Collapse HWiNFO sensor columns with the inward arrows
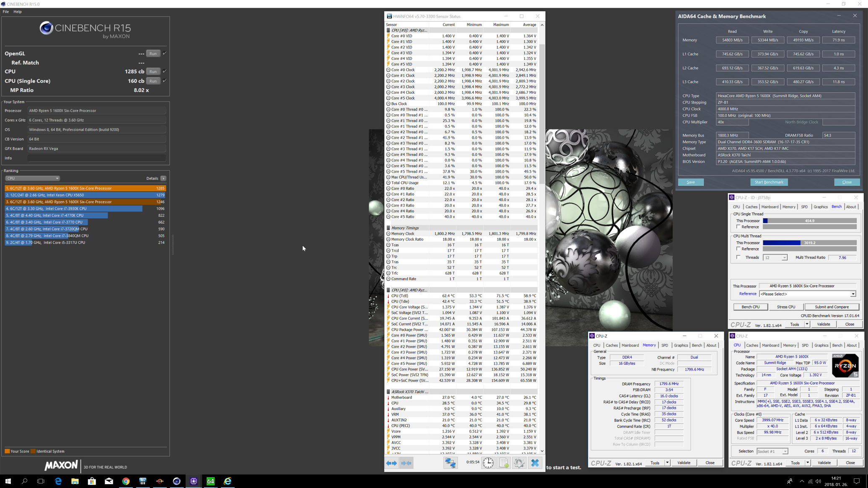The image size is (868, 488). (406, 463)
